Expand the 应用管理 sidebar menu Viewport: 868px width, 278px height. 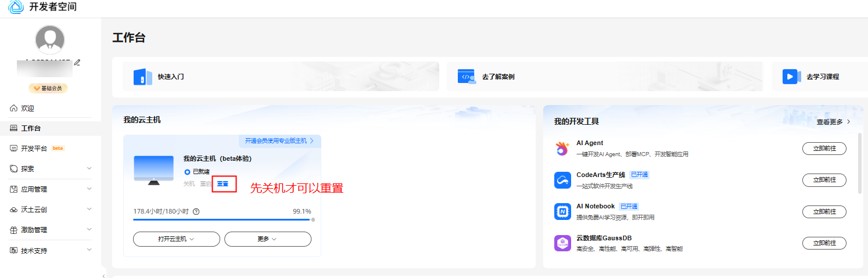[51, 189]
